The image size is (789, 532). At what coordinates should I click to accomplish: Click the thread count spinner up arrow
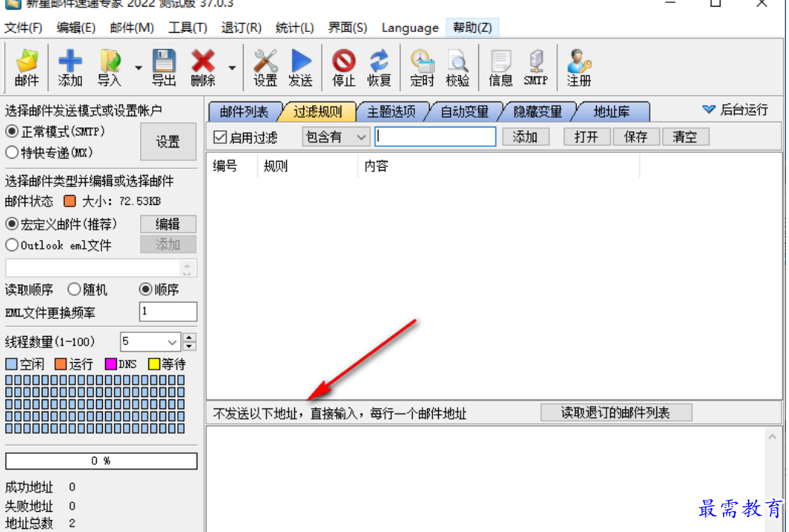189,338
